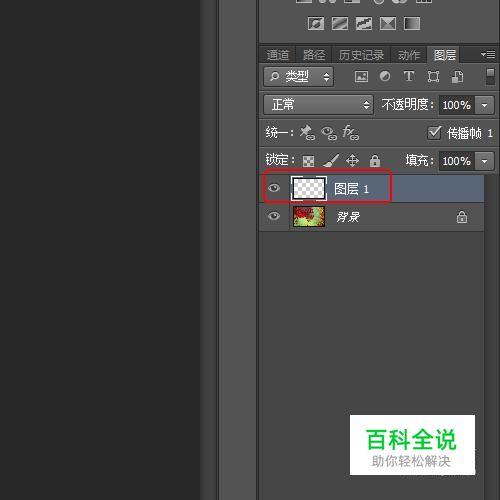This screenshot has width=500, height=500.
Task: Add a Posterize adjustment layer
Action: (x=340, y=24)
